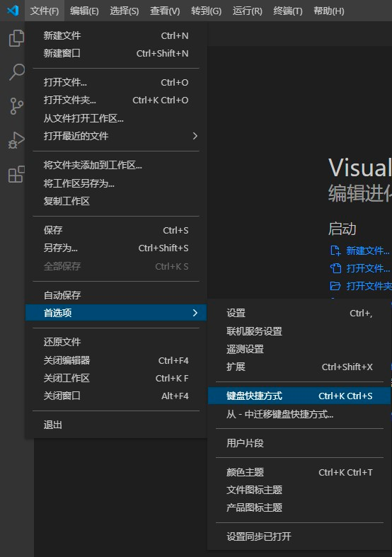Open the Run and Debug icon
The image size is (392, 557).
[x=16, y=140]
